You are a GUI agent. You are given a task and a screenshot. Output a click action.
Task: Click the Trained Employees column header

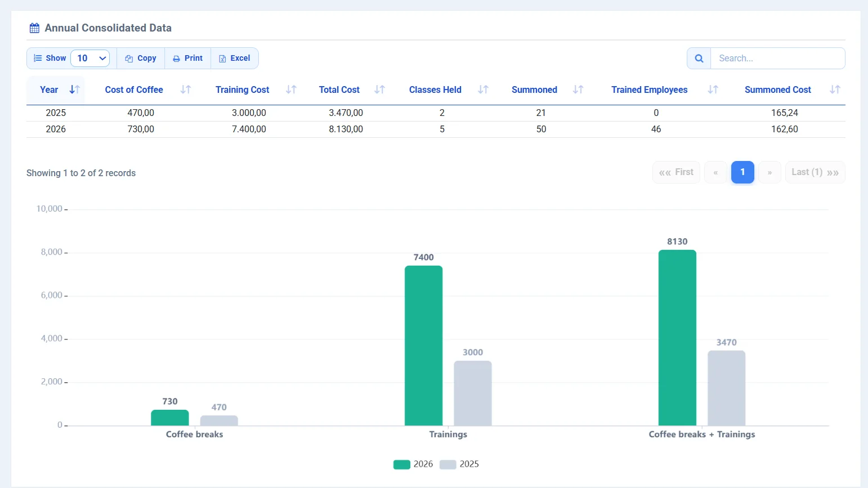[650, 89]
